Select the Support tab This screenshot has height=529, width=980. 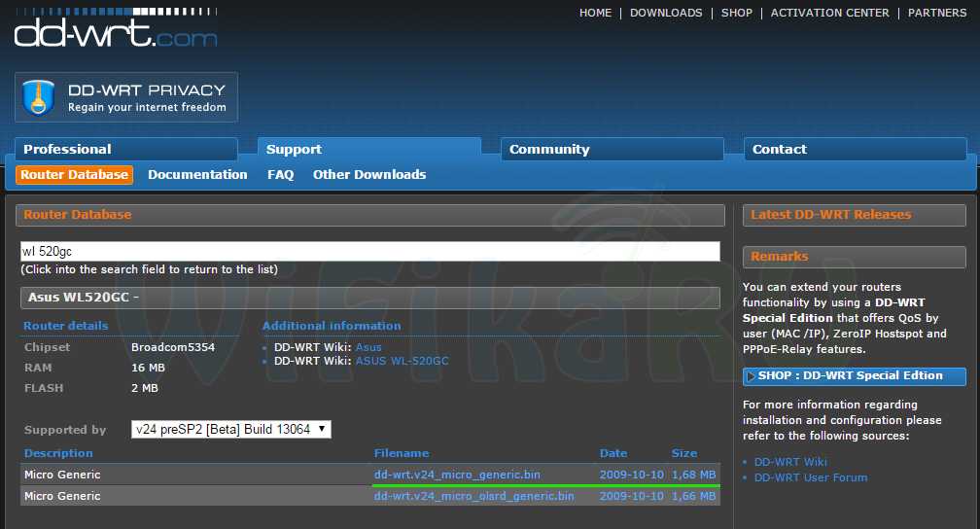pyautogui.click(x=368, y=150)
